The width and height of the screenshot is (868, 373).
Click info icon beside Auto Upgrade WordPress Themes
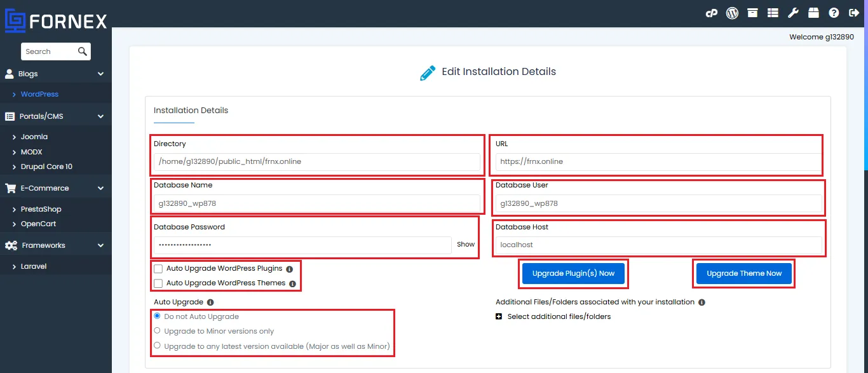click(292, 283)
